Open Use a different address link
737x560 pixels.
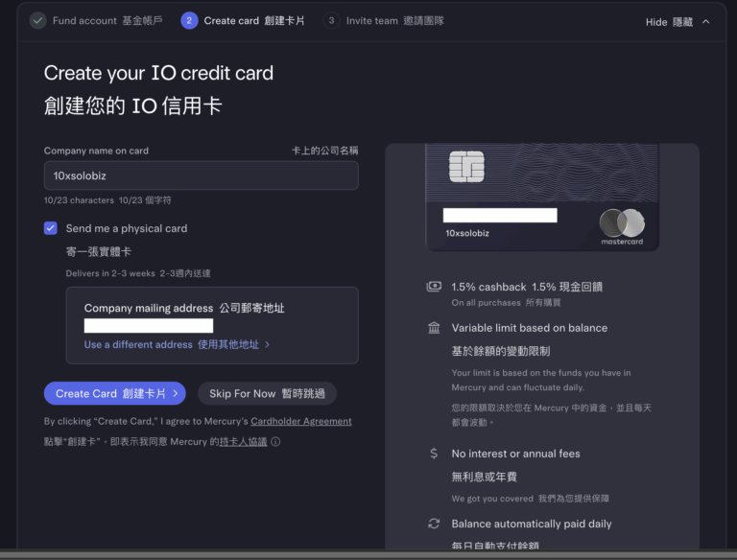[x=177, y=344]
